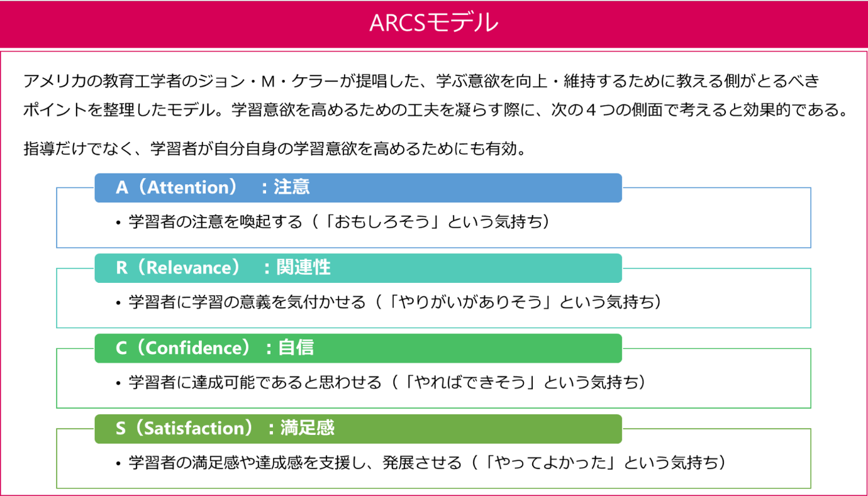Click the teal color bar of Relevance
868x496 pixels.
(x=358, y=268)
